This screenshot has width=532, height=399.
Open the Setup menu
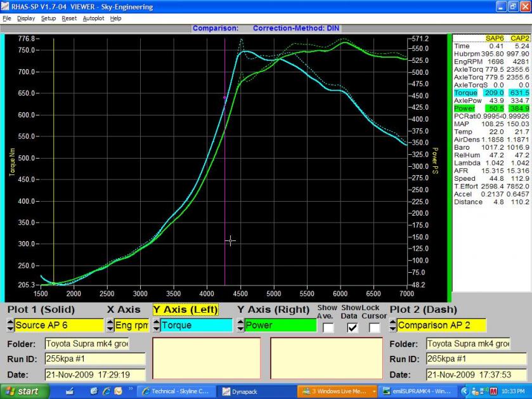(x=48, y=18)
